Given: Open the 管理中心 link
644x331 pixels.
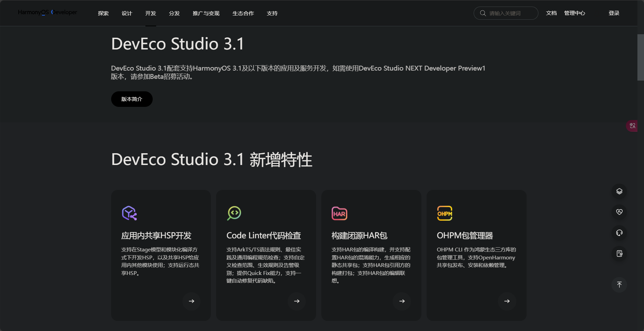Looking at the screenshot, I should pos(574,13).
